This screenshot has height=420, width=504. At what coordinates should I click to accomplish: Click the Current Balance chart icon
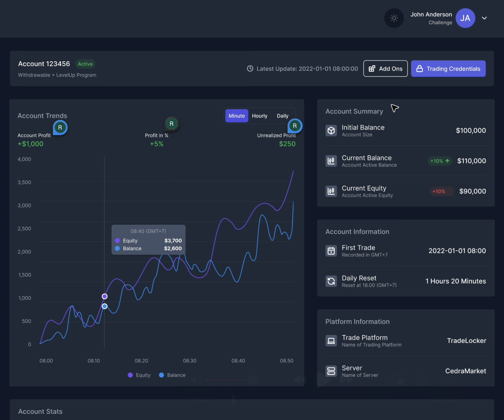click(x=331, y=161)
